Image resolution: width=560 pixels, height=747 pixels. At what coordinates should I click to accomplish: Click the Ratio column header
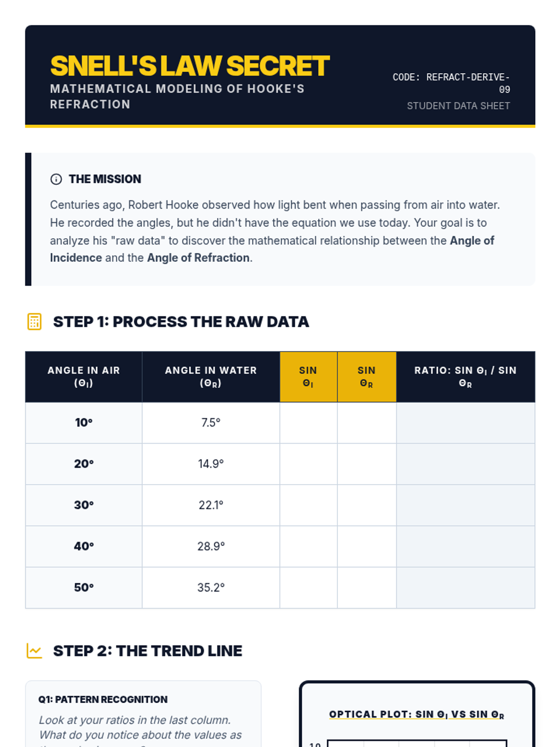point(466,377)
